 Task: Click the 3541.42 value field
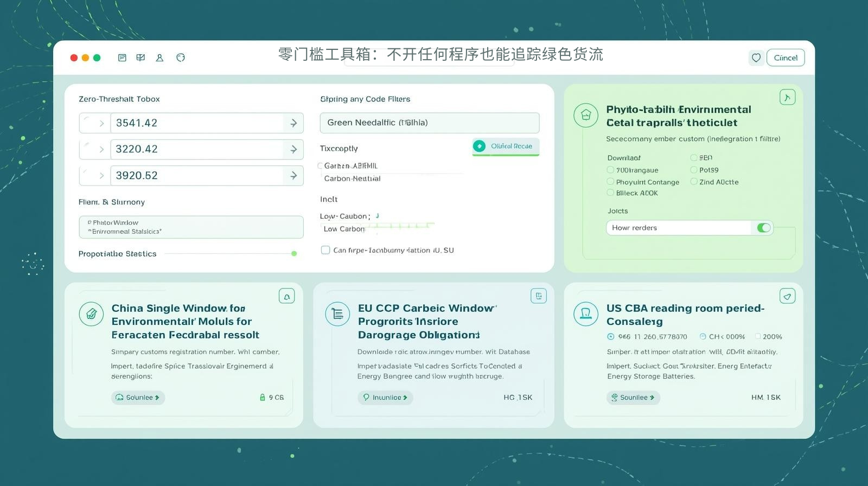pyautogui.click(x=197, y=123)
